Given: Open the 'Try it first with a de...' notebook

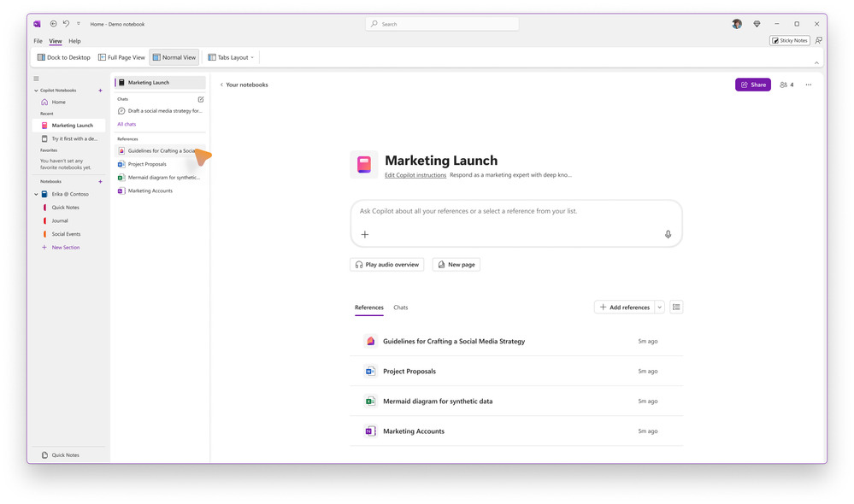Looking at the screenshot, I should pyautogui.click(x=69, y=138).
